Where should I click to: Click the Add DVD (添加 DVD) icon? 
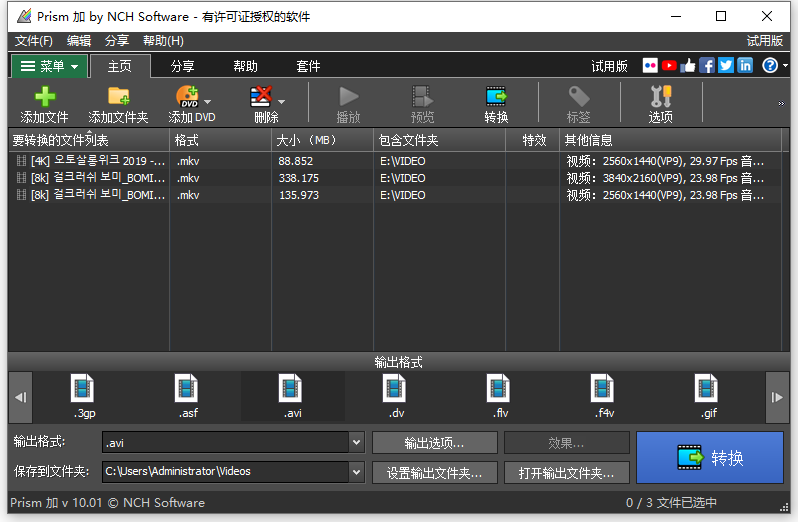coord(187,96)
